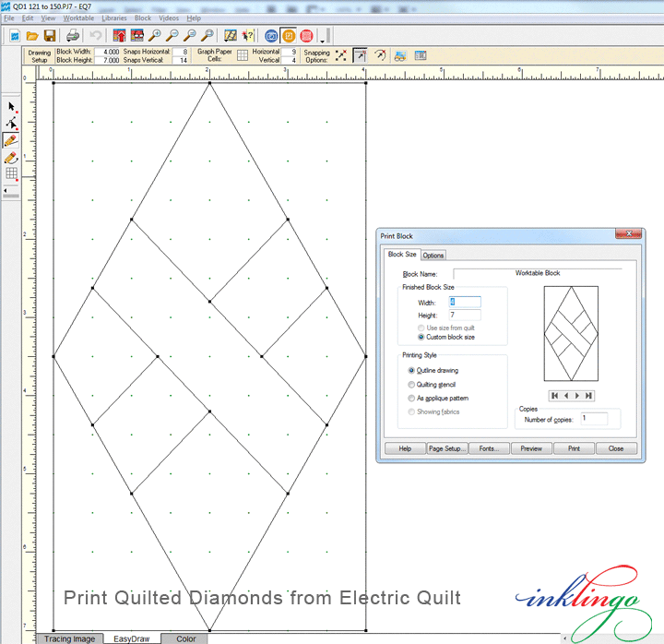Click the Block Width field in precision bar

pyautogui.click(x=107, y=52)
